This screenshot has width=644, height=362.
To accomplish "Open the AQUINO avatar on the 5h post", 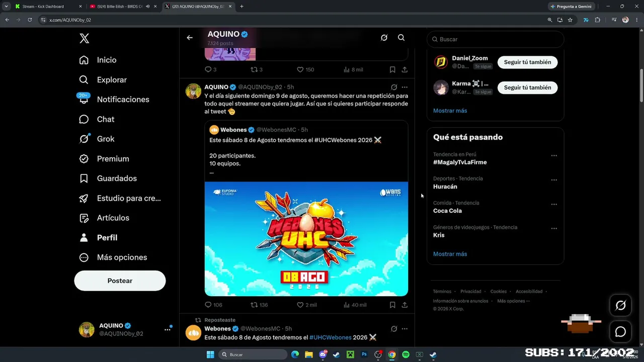I will pos(193,91).
